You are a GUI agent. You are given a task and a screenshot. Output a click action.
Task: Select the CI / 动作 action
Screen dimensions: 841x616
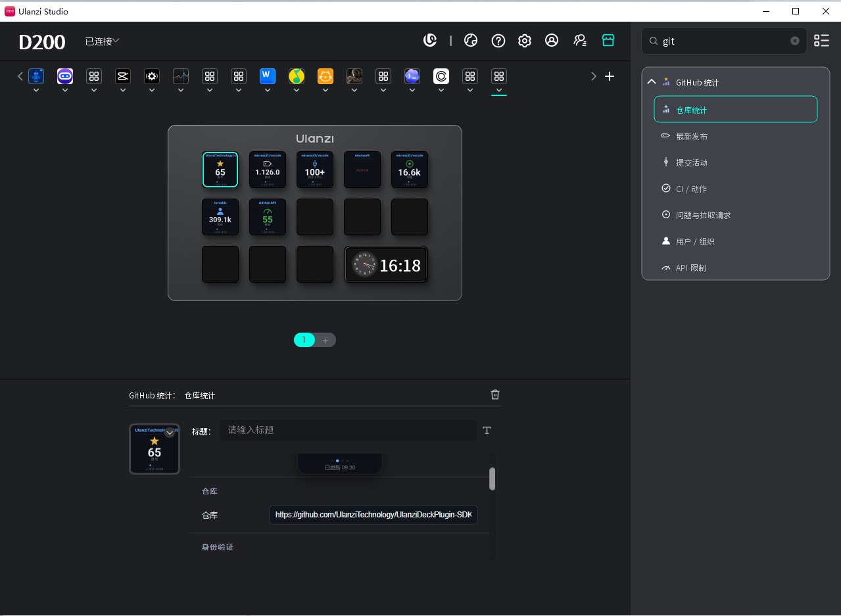point(736,189)
